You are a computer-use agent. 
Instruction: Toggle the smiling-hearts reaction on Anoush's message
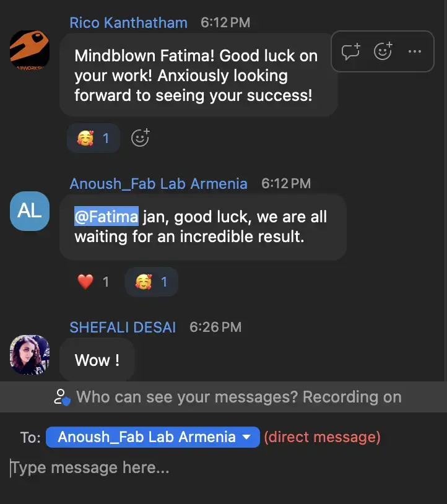[151, 282]
